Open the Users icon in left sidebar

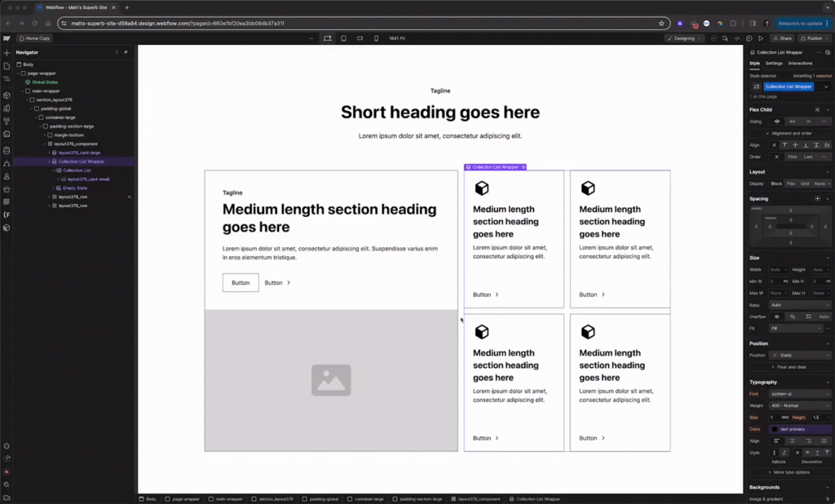tap(7, 176)
